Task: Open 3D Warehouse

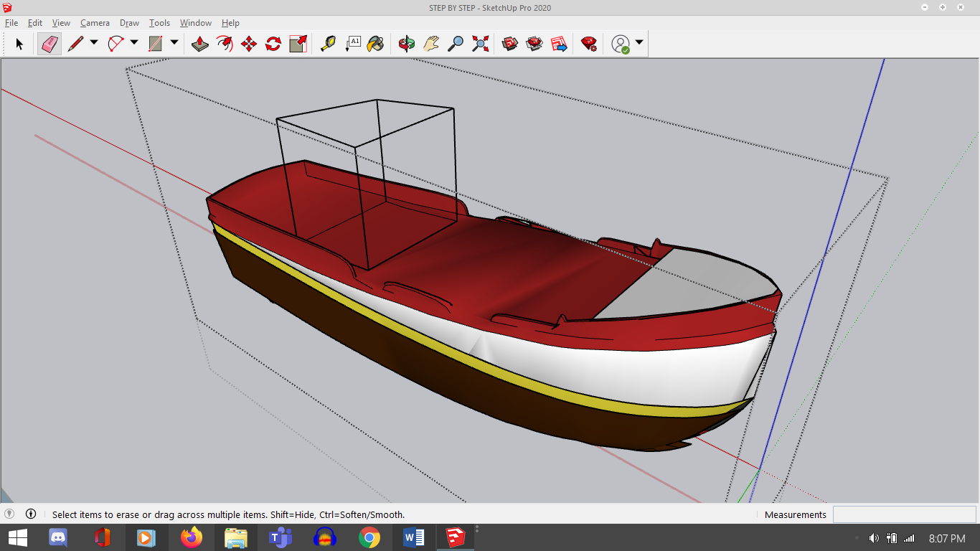Action: click(x=510, y=44)
